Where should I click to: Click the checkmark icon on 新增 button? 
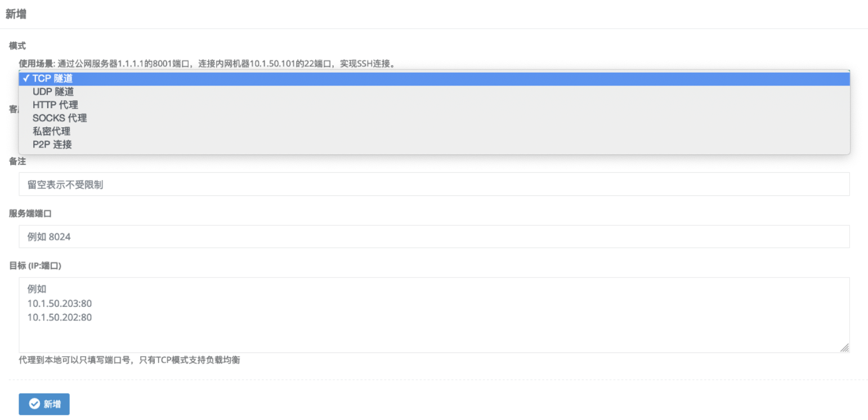pos(34,404)
